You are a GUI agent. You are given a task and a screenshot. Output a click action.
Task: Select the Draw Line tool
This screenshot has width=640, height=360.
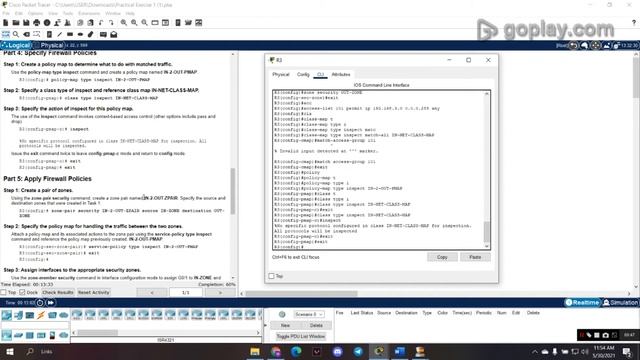pyautogui.click(x=60, y=34)
